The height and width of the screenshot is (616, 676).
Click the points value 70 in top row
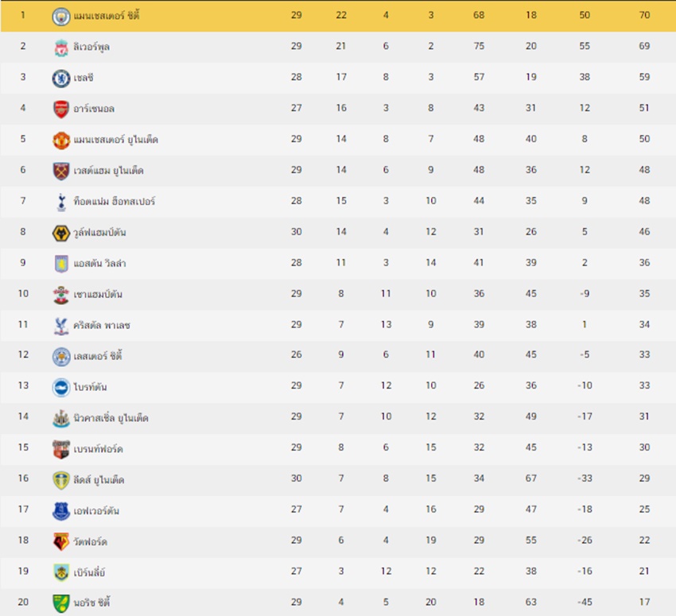[x=644, y=16]
